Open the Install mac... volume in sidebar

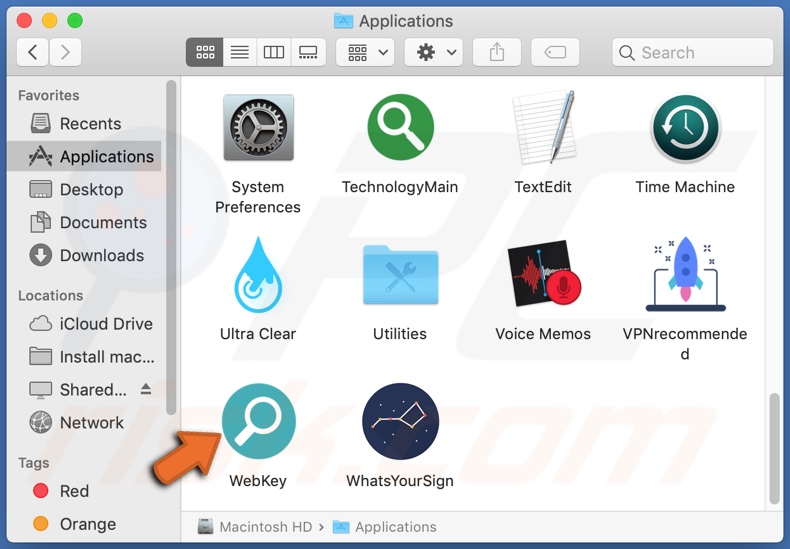coord(84,357)
